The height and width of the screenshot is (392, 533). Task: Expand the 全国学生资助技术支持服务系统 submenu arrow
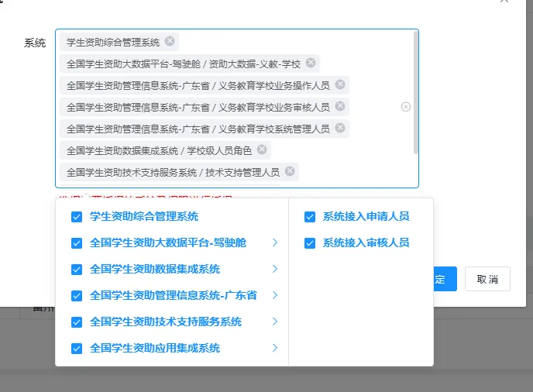(x=274, y=322)
